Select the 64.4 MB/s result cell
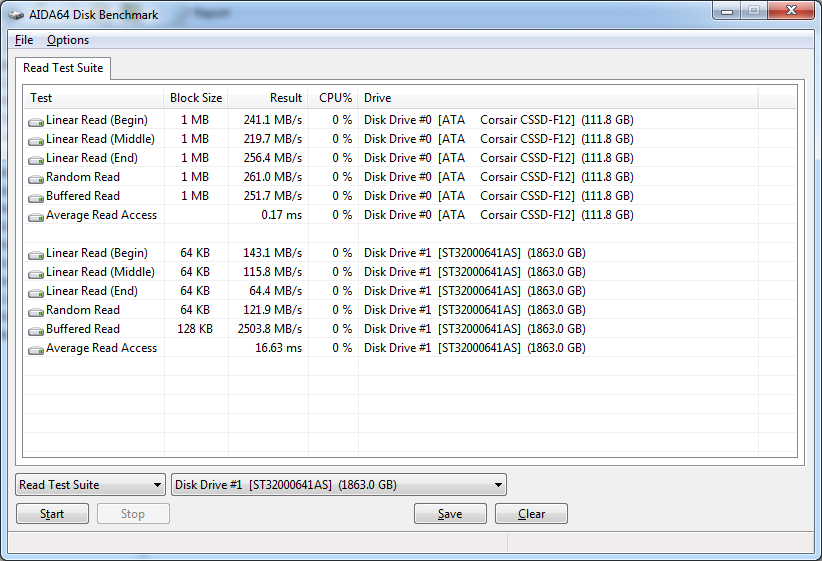The image size is (822, 561). [276, 291]
